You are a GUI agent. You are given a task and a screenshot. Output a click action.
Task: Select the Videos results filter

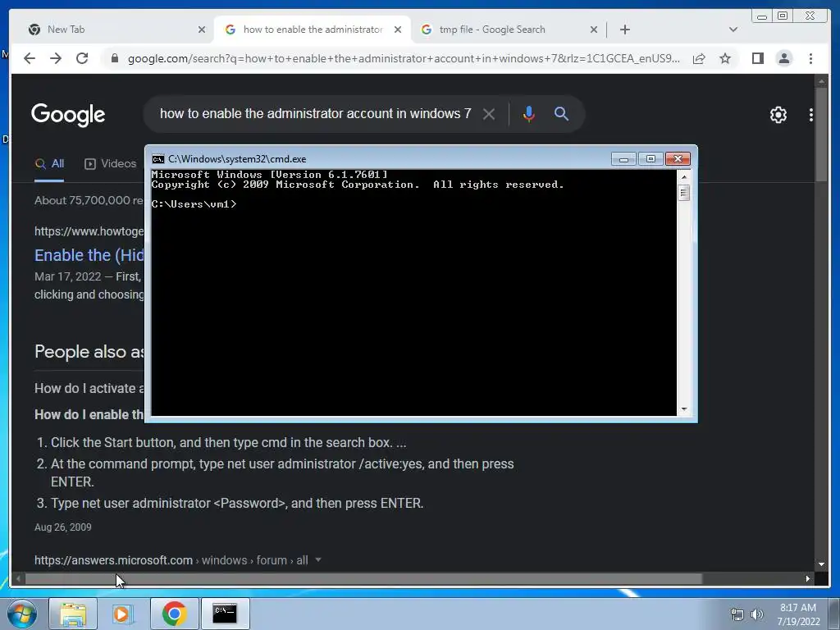click(111, 164)
